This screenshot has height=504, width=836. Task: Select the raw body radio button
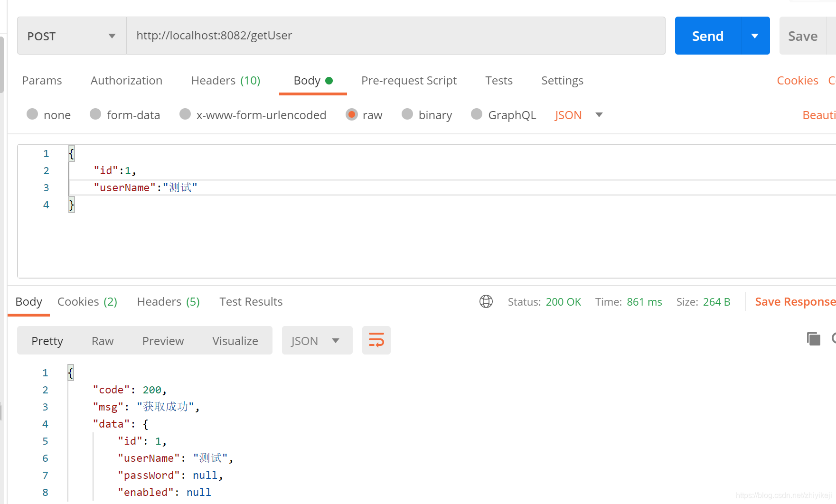(352, 114)
